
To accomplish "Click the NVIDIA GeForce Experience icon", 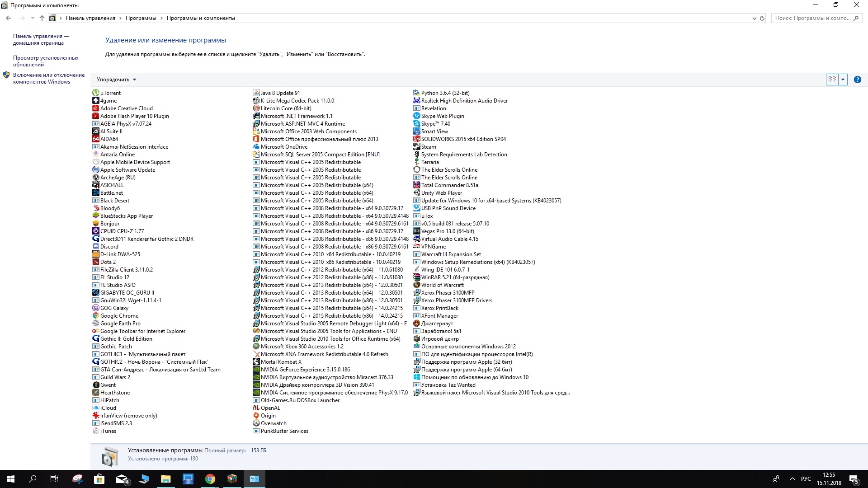I will click(x=256, y=370).
